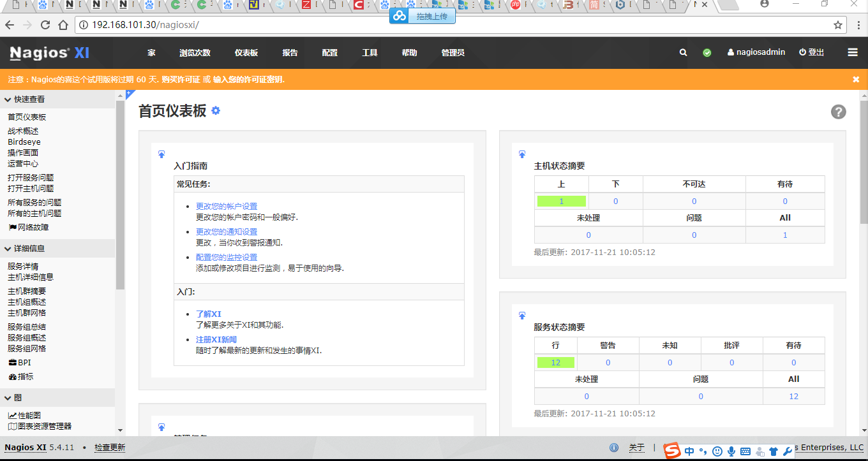Click the 更改您的帐户设置 link

coord(227,207)
